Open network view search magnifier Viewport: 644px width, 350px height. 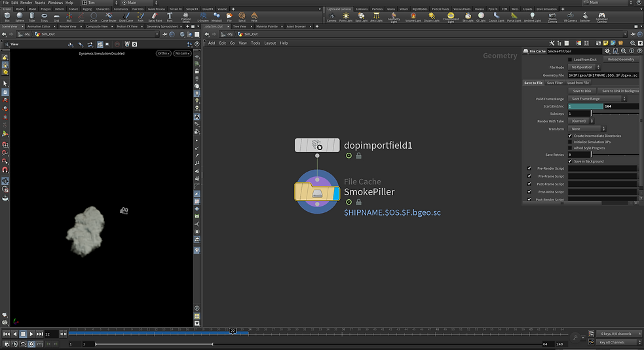click(632, 43)
